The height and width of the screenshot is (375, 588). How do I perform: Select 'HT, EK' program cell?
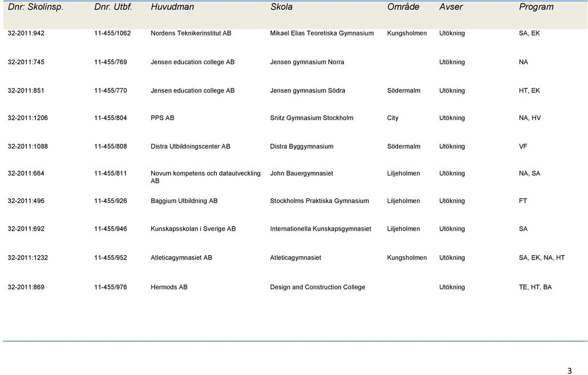[529, 91]
